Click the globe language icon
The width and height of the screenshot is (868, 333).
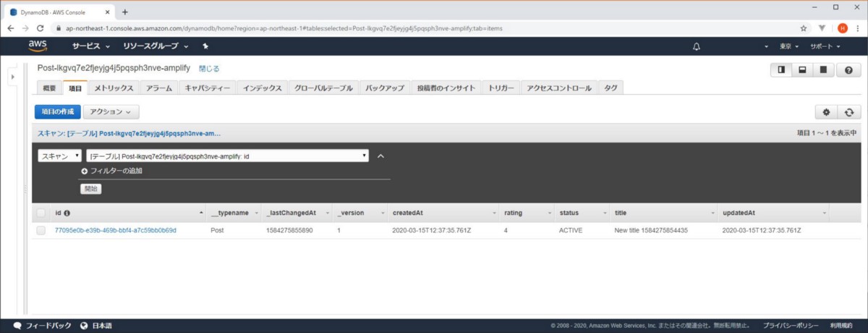tap(84, 326)
